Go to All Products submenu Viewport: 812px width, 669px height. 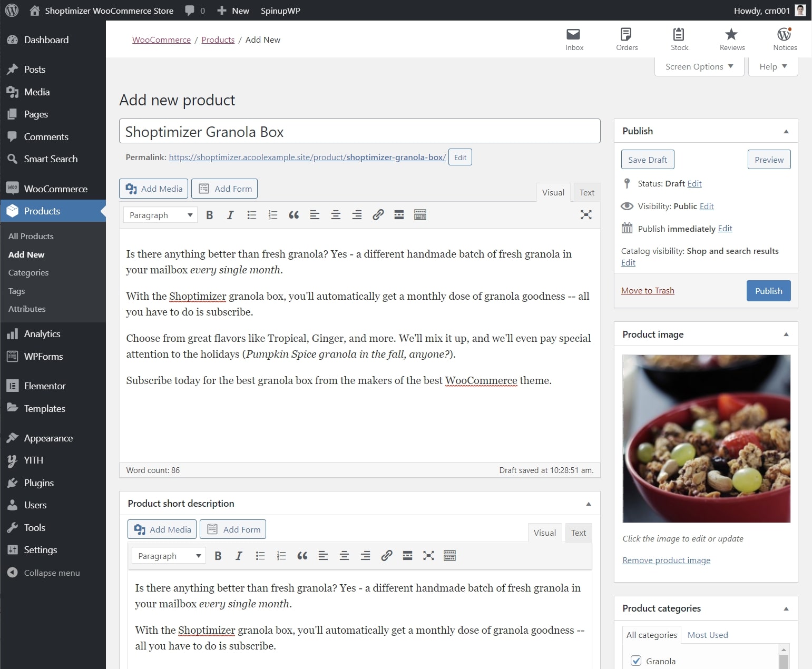pos(31,236)
